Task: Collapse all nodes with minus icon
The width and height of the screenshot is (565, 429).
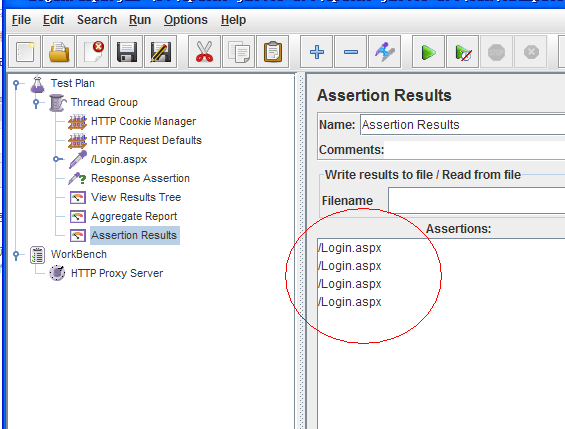Action: (x=351, y=52)
